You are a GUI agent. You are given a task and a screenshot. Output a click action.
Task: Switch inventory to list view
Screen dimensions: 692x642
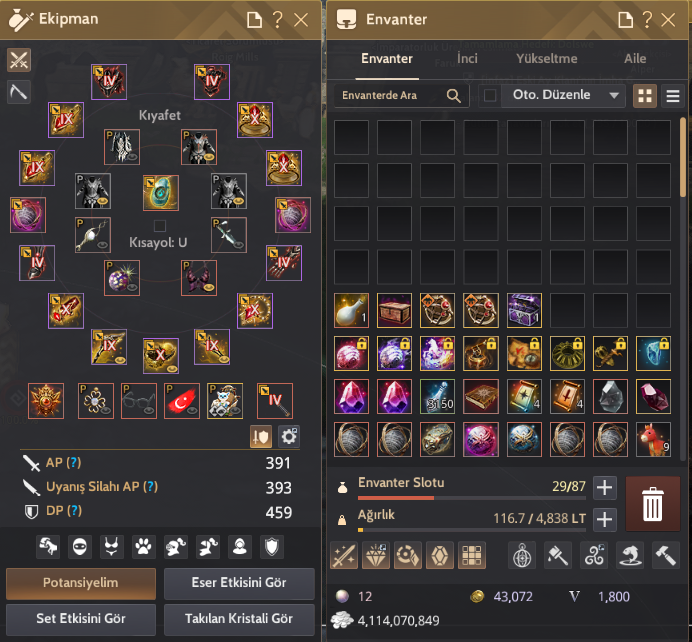pyautogui.click(x=673, y=96)
